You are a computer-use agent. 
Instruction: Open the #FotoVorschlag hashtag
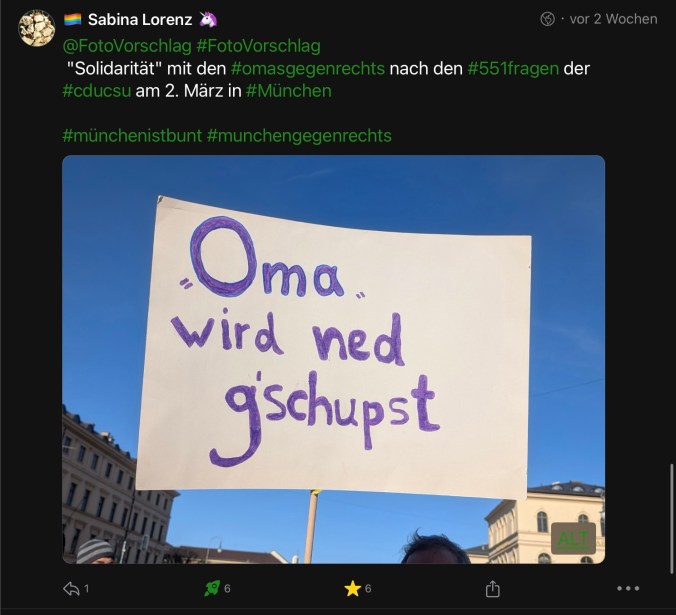click(259, 46)
